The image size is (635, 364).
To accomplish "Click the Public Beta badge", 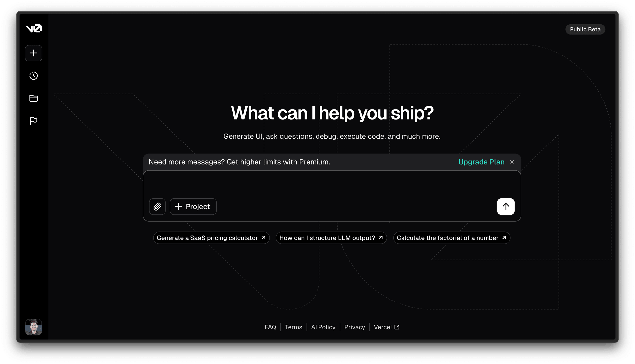I will [585, 29].
